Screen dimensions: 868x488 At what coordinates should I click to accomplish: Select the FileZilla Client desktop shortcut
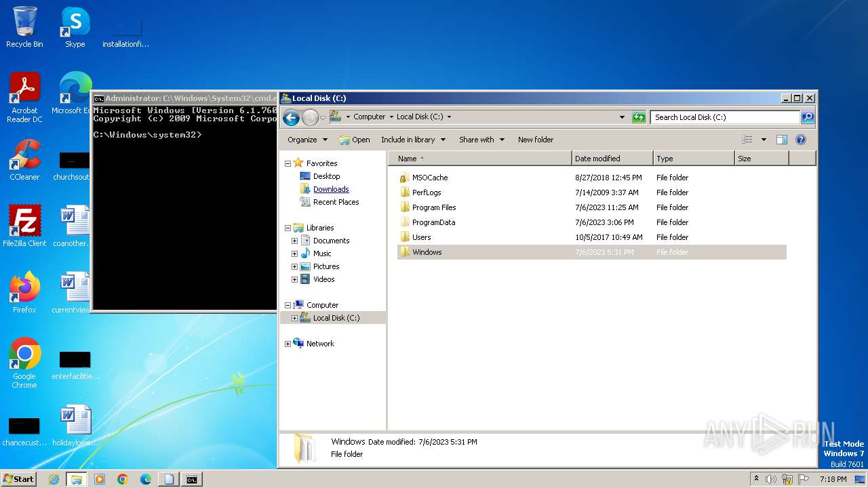click(24, 226)
